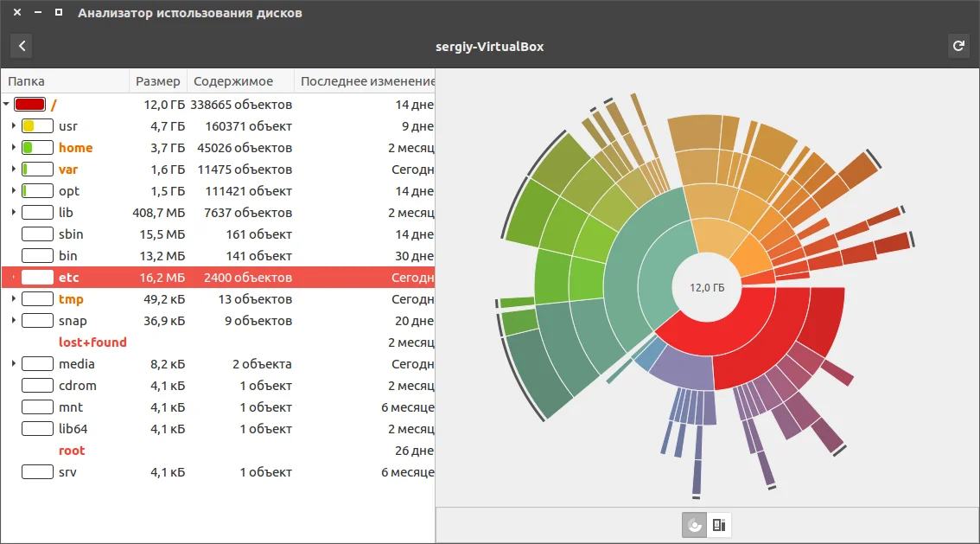Close the disk analyzer window

pos(16,13)
